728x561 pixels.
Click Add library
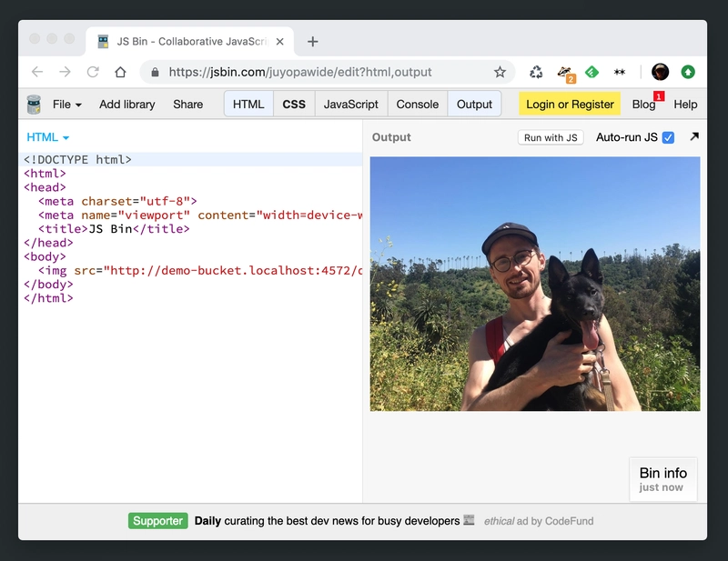127,105
